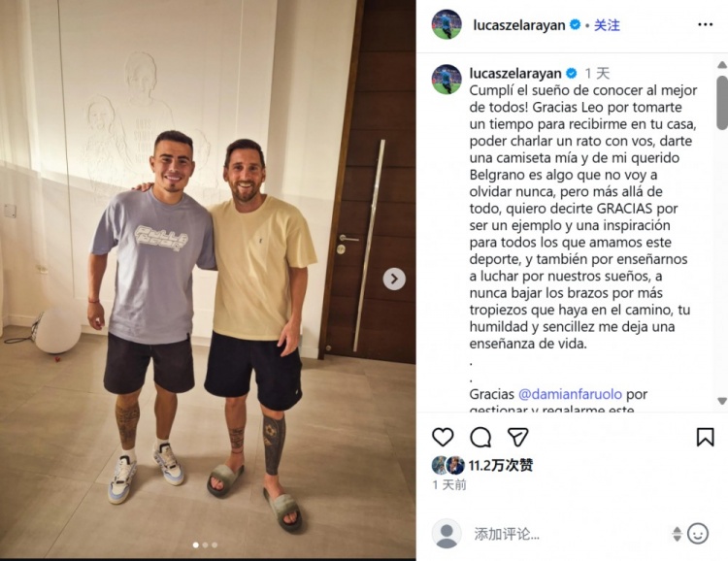Open lucaszelarayan profile from header username
This screenshot has width=728, height=561.
(519, 25)
